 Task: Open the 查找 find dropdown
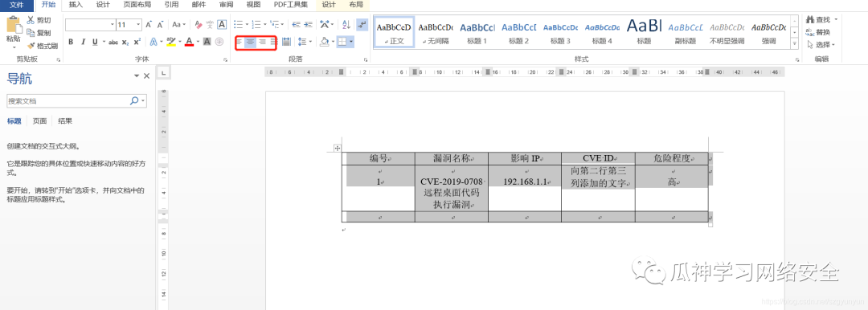pyautogui.click(x=835, y=20)
